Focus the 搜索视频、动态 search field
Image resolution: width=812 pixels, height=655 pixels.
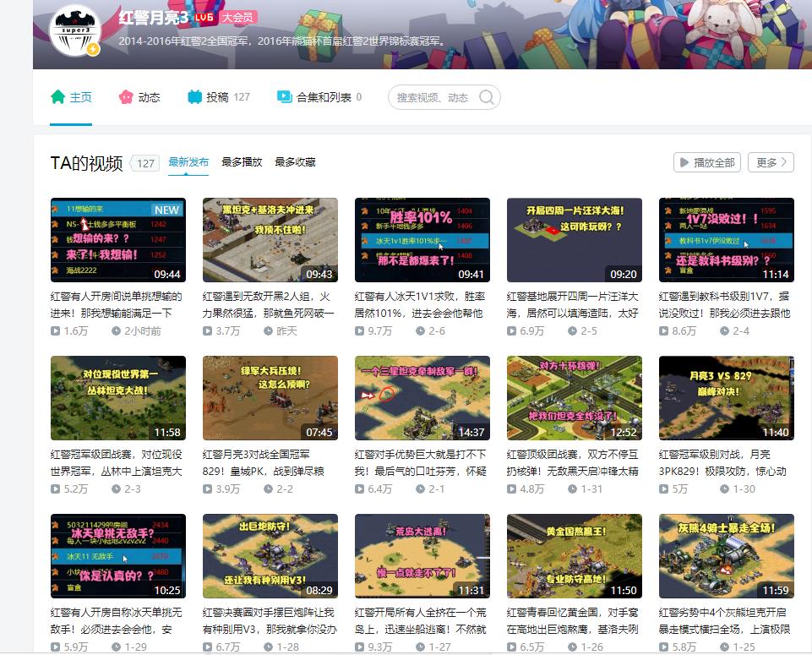coord(433,98)
